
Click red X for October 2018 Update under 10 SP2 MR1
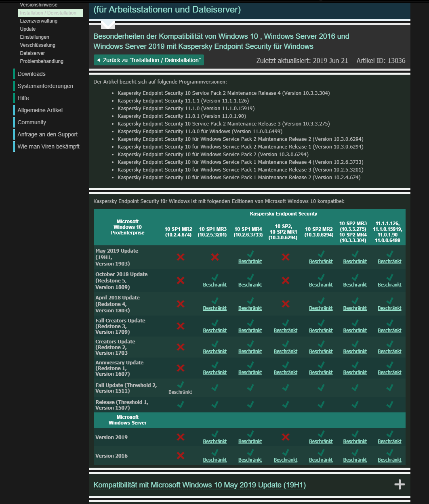coord(286,280)
